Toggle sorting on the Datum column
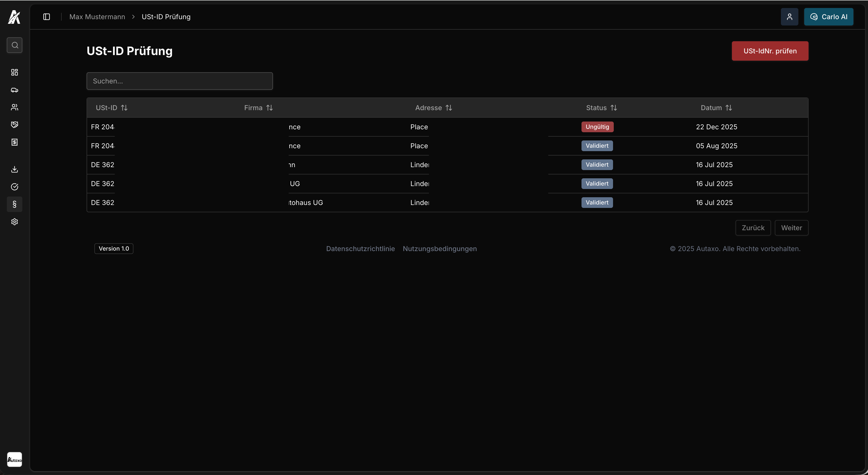The image size is (868, 475). pos(729,107)
